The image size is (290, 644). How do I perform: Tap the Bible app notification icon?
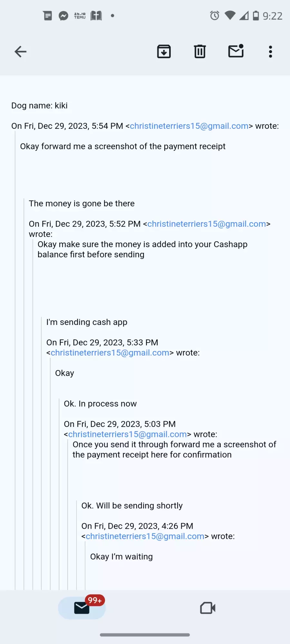click(96, 15)
